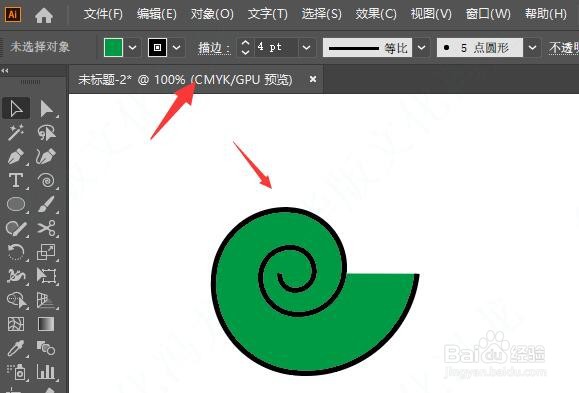Open the 等比 width profile selector
The width and height of the screenshot is (579, 393).
tap(368, 48)
